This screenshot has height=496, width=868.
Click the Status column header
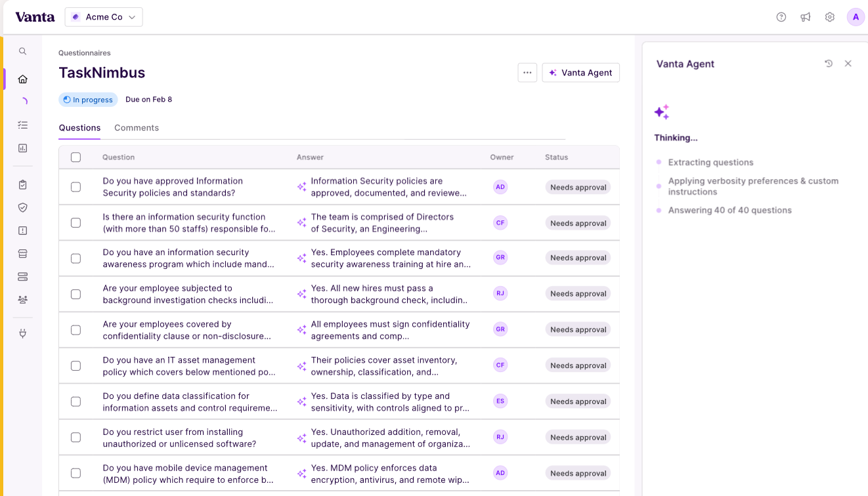[x=556, y=157]
